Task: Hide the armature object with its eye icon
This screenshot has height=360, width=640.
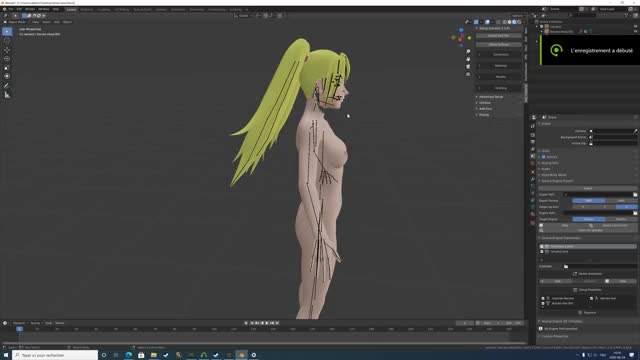Action: click(636, 31)
